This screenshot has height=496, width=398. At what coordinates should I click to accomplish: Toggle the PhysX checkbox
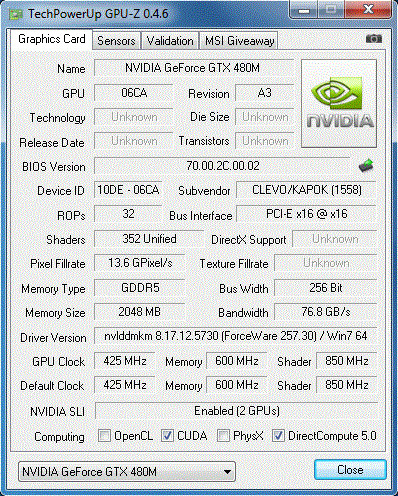223,436
